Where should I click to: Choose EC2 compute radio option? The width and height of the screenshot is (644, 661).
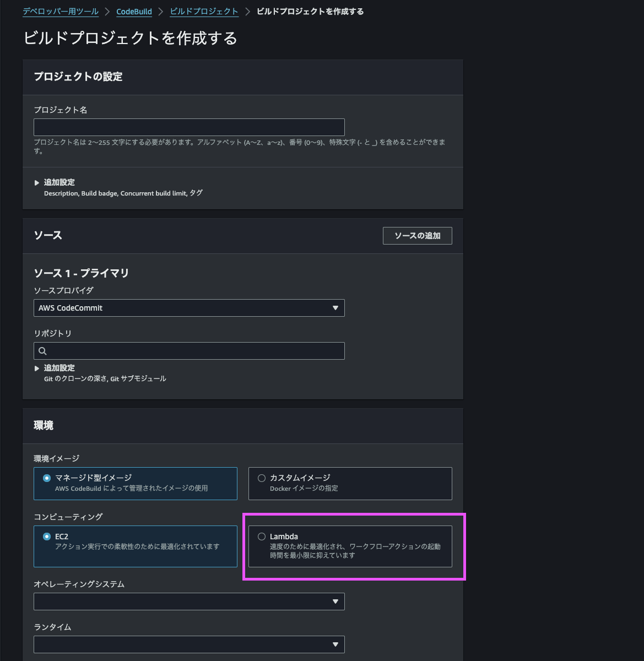pos(47,537)
